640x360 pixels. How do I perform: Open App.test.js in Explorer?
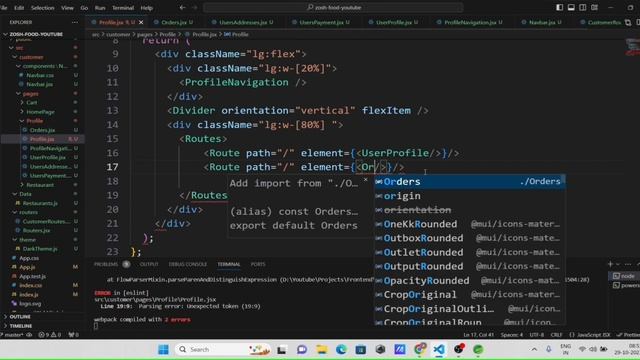[32, 276]
